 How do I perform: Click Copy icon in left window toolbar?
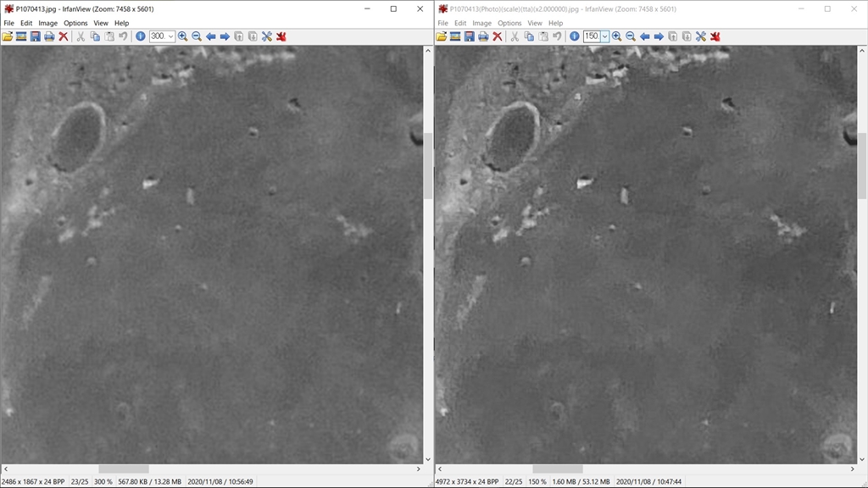[x=95, y=36]
